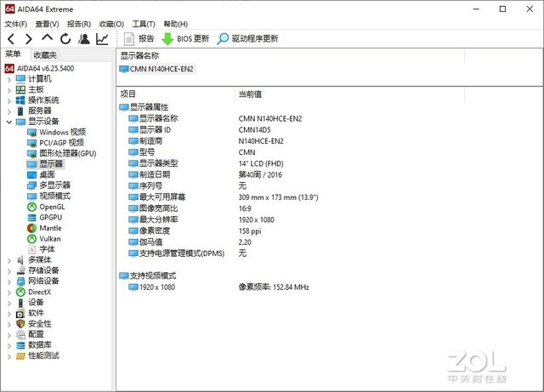Select the 性能测试 benchmark icon
Image resolution: width=544 pixels, height=392 pixels.
(x=20, y=356)
